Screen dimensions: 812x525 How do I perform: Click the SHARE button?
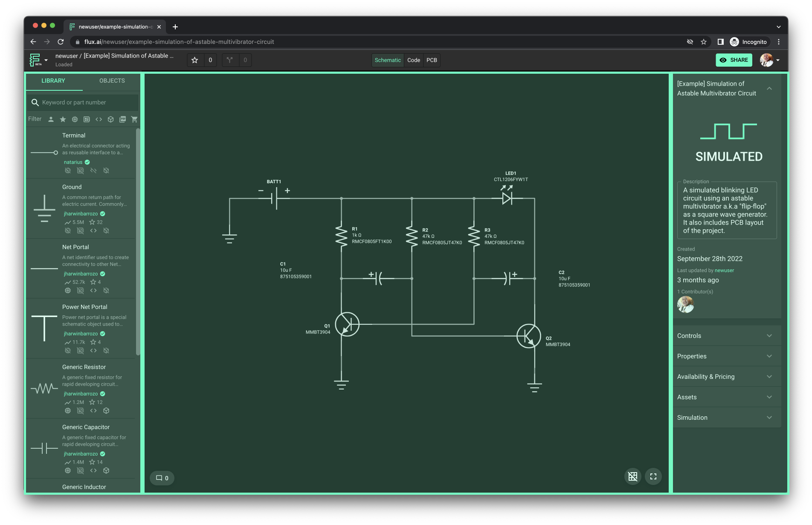[x=734, y=60]
